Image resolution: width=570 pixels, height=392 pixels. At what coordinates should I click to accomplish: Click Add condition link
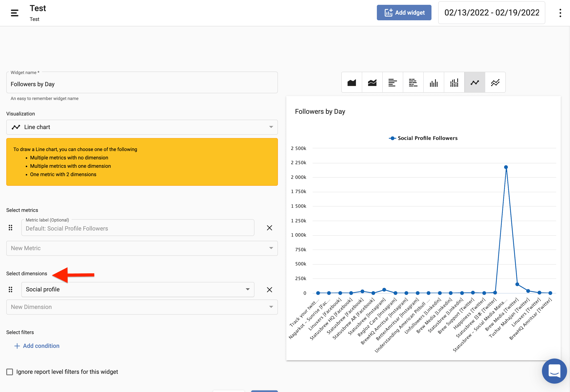pyautogui.click(x=37, y=346)
